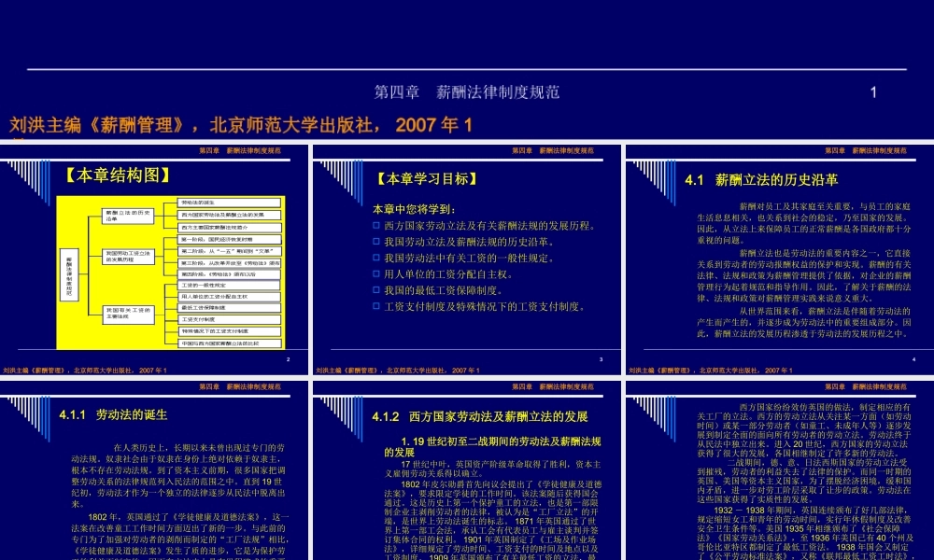Image resolution: width=934 pixels, height=560 pixels.
Task: Click chart box 劳动法的诞生
Action: (x=230, y=203)
